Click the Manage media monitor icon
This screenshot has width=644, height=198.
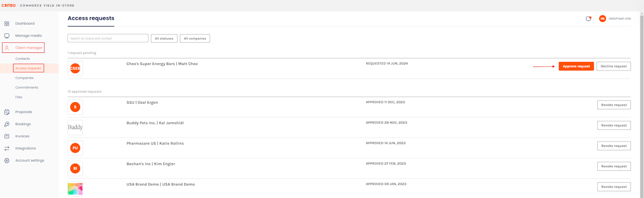point(7,36)
